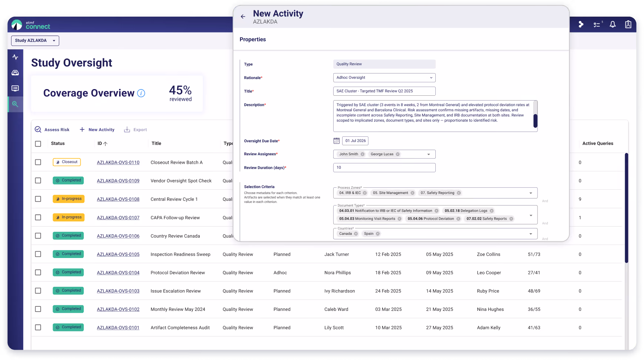The image size is (644, 360).
Task: Click the back arrow in New Activity panel
Action: (x=243, y=17)
